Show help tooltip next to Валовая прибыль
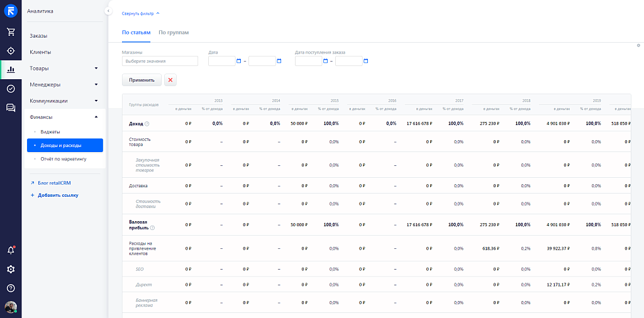This screenshot has height=318, width=644. pos(152,228)
